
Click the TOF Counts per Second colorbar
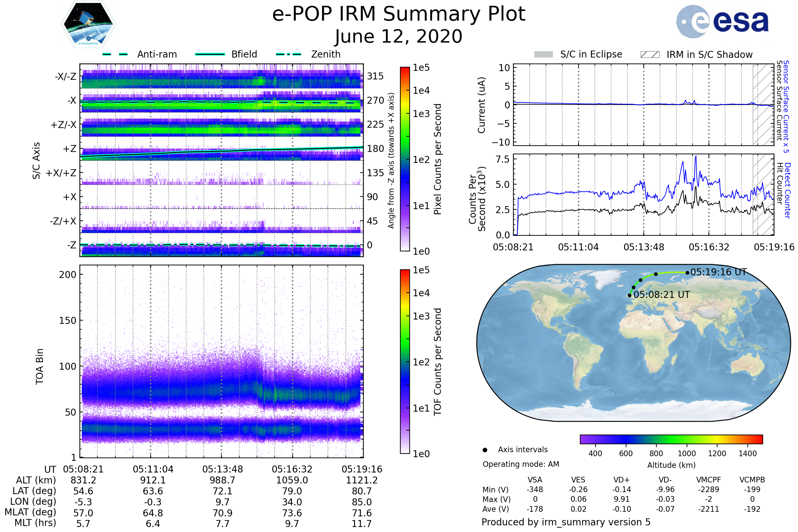pyautogui.click(x=405, y=362)
